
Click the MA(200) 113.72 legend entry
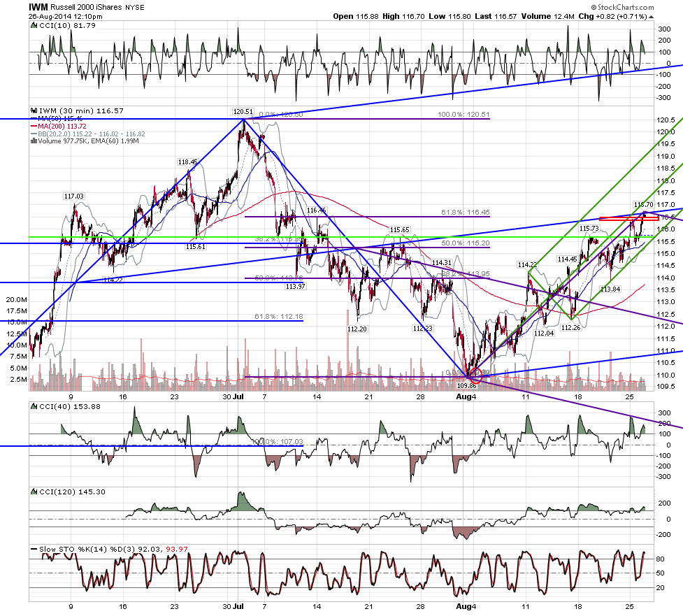[x=62, y=127]
